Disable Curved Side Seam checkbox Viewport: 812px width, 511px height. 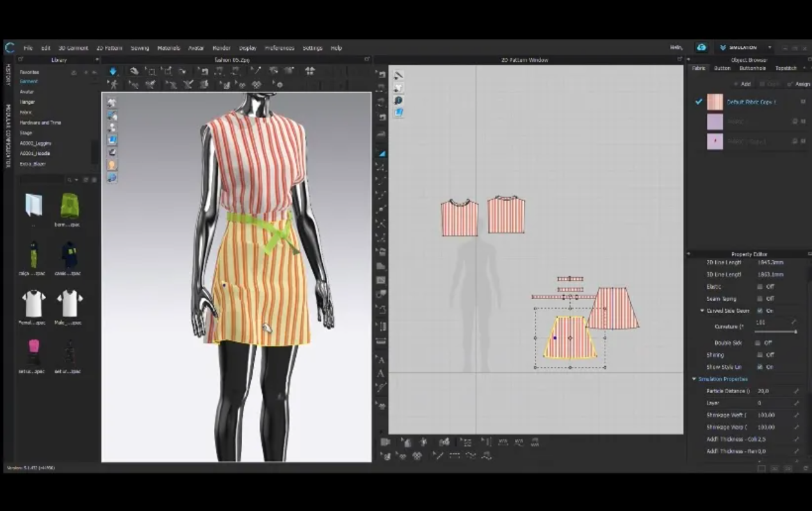tap(760, 311)
